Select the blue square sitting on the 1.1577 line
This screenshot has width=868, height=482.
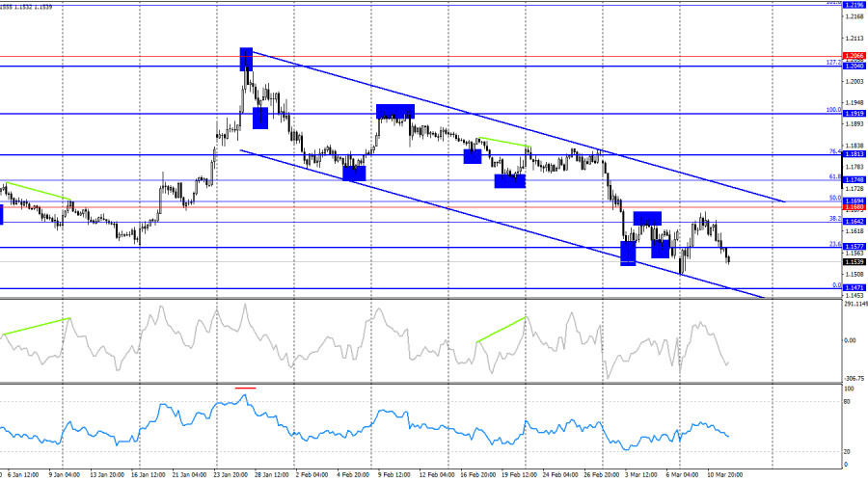[x=660, y=248]
